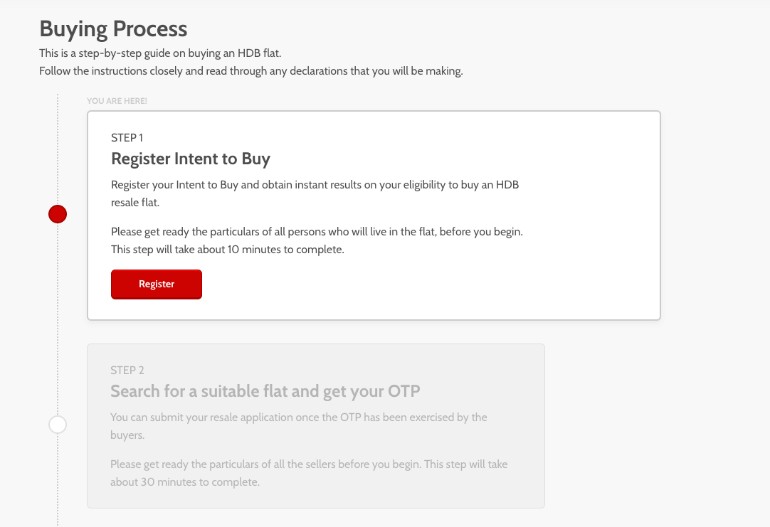Click the about 30 minutes to complete line

pos(185,482)
